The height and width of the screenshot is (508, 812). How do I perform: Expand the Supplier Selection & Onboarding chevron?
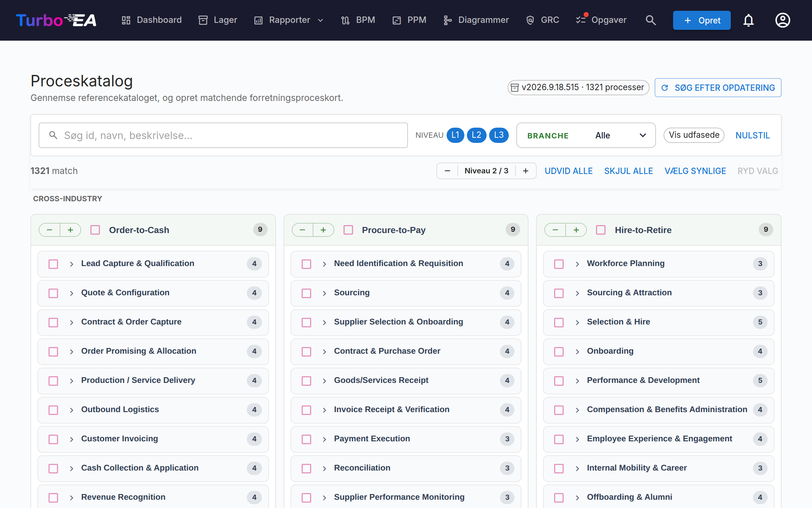tap(324, 322)
